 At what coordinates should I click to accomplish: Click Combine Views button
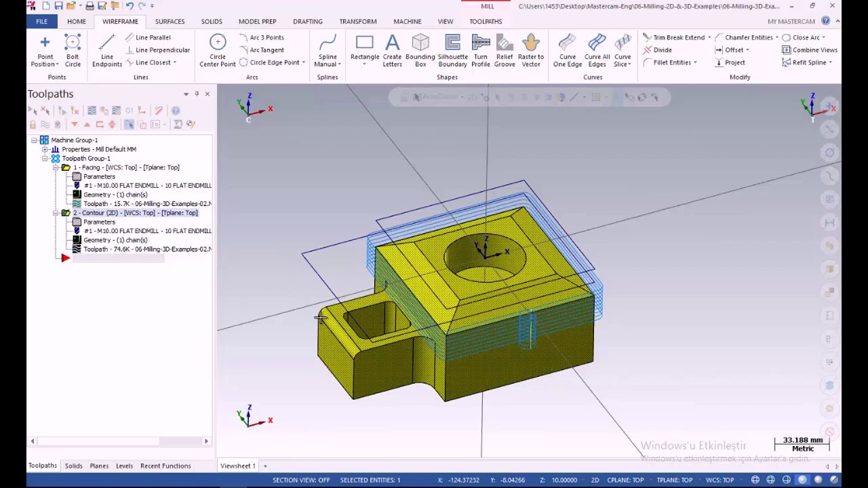coord(810,49)
